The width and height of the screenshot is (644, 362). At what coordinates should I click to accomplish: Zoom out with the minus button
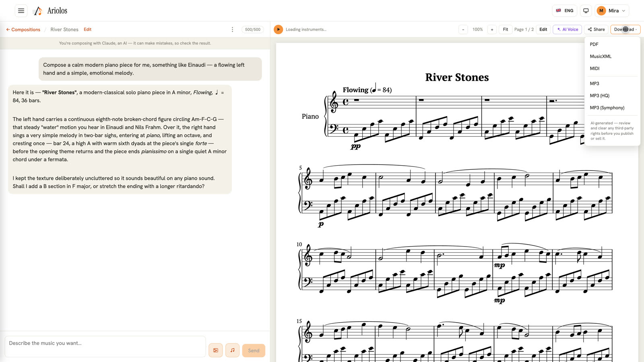463,29
